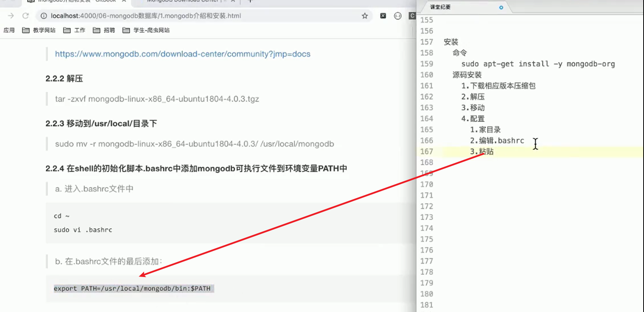The image size is (644, 312).
Task: Click the C extension icon in toolbar
Action: (412, 16)
